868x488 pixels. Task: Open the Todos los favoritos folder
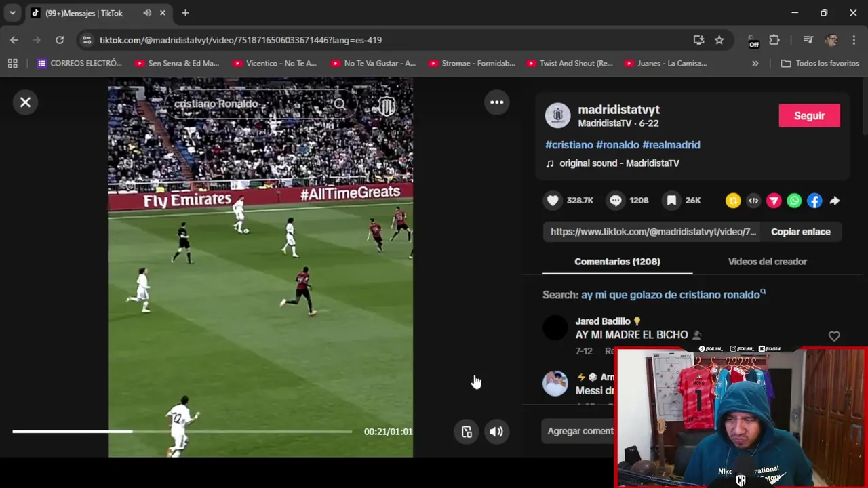click(x=820, y=64)
